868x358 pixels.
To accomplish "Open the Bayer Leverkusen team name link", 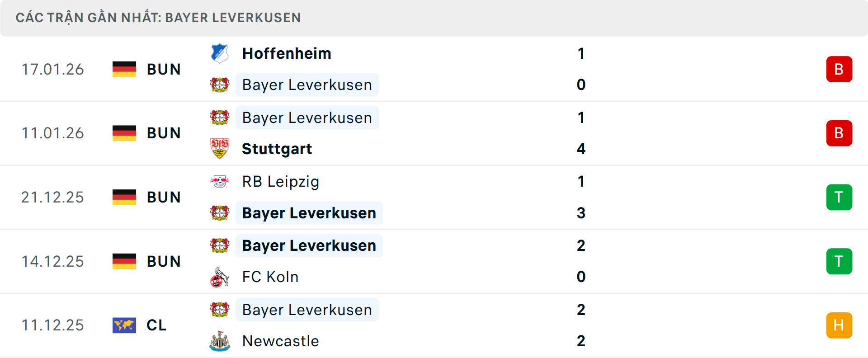I will (x=307, y=85).
